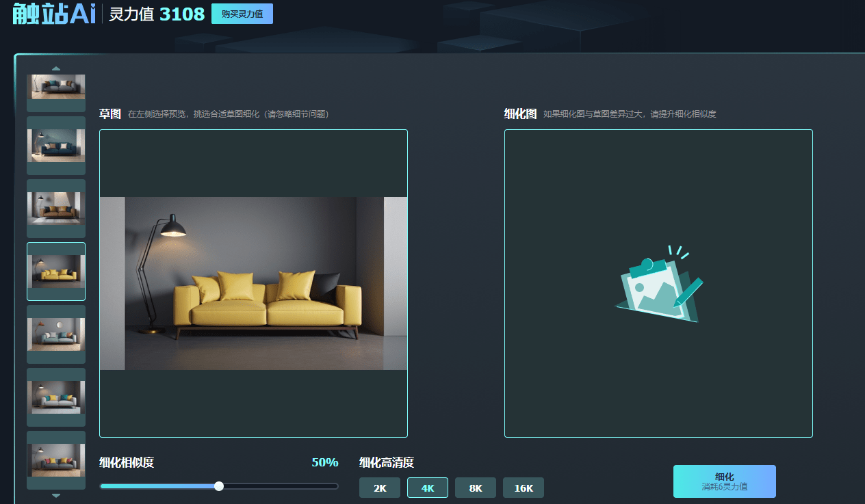Choose 16K resolution
Screen dimensions: 865x504
[524, 488]
